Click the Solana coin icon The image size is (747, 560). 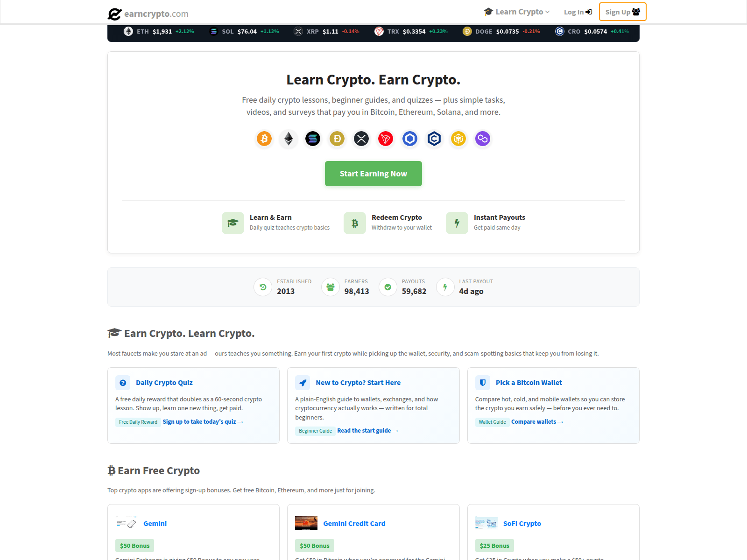pos(313,139)
